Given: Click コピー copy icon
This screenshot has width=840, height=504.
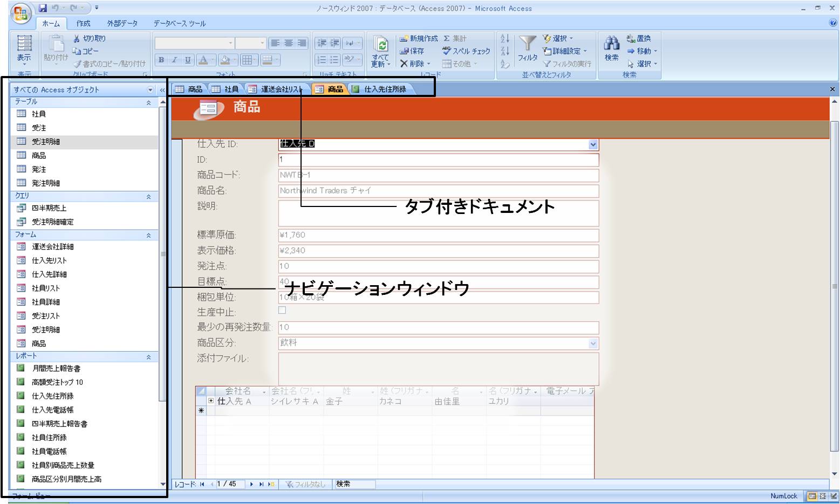Looking at the screenshot, I should pos(77,51).
